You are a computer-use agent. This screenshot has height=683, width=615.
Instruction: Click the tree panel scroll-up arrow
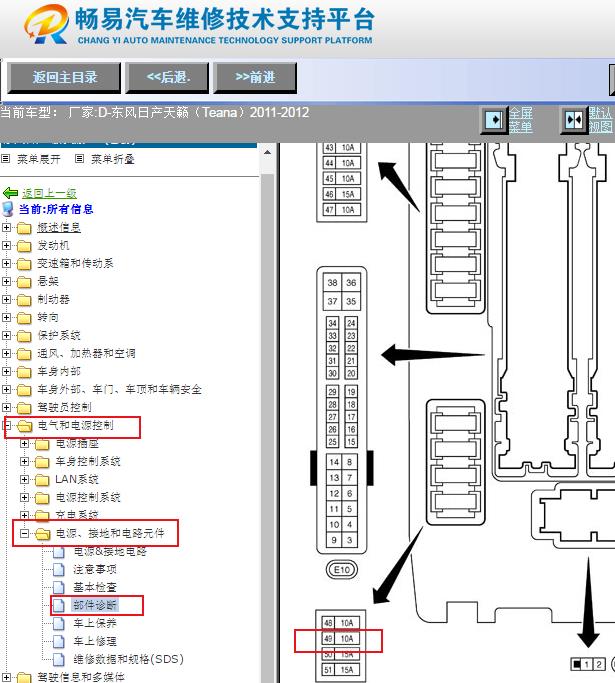tap(267, 152)
